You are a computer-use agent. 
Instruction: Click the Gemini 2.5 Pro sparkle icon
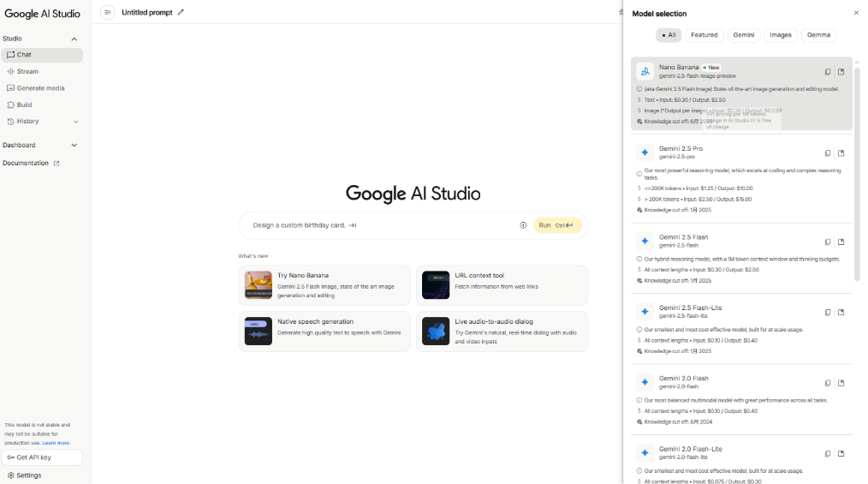point(645,152)
